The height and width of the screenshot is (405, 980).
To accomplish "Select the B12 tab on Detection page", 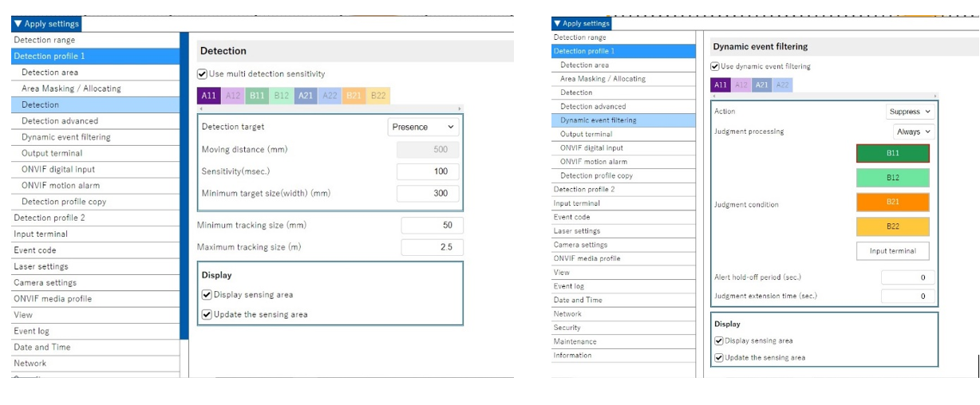I will (282, 96).
